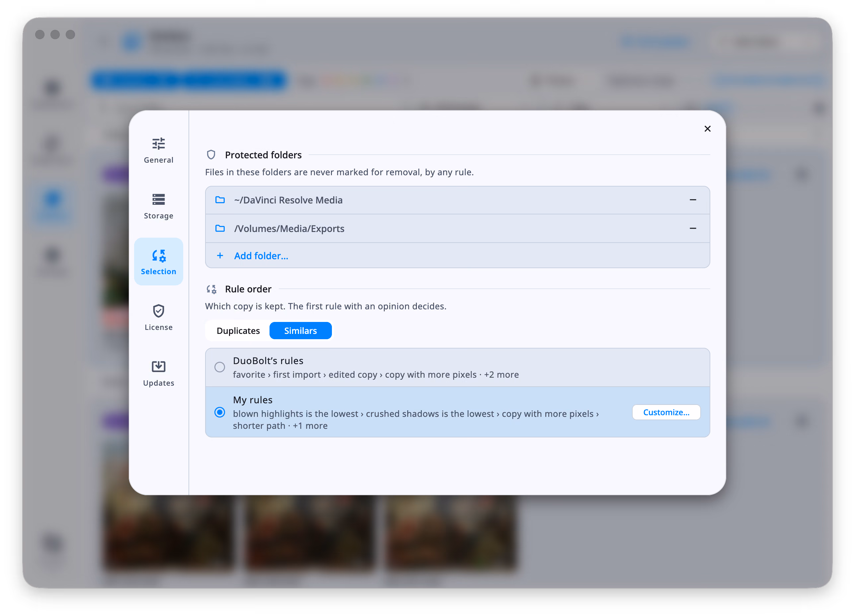Close the settings dialog
Image resolution: width=855 pixels, height=616 pixels.
pyautogui.click(x=707, y=129)
